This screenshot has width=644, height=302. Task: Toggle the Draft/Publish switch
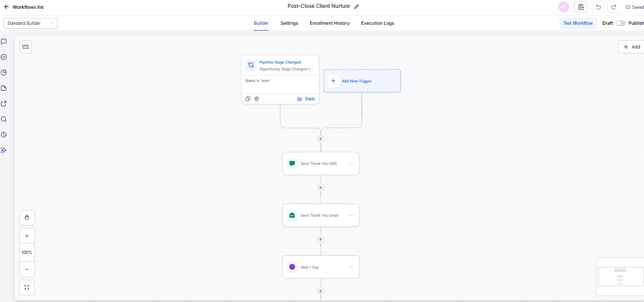click(x=620, y=23)
